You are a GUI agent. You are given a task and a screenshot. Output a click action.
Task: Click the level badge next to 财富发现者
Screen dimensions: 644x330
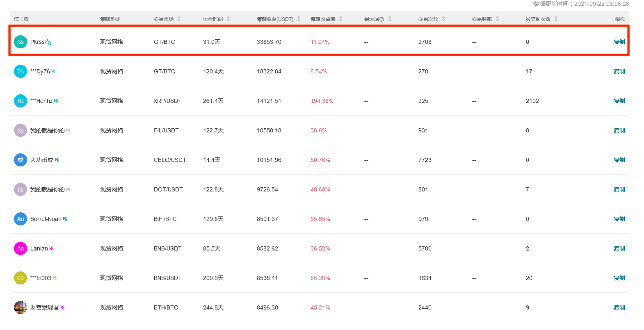62,307
